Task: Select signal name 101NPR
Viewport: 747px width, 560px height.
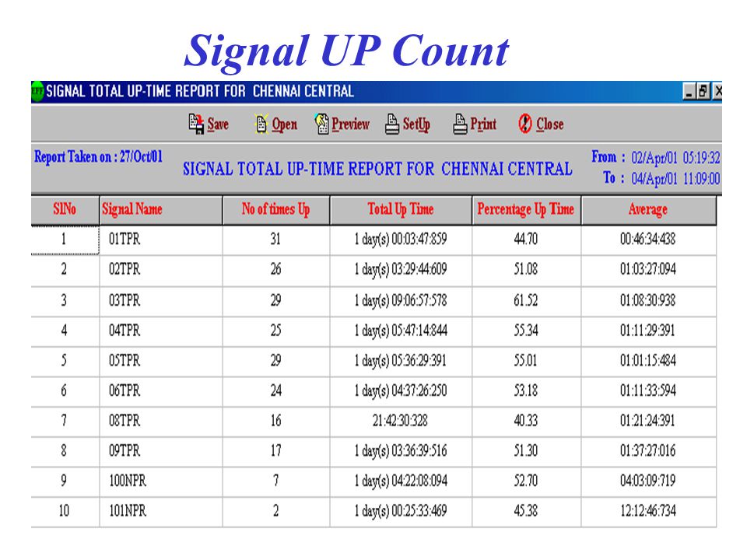Action: [x=128, y=512]
